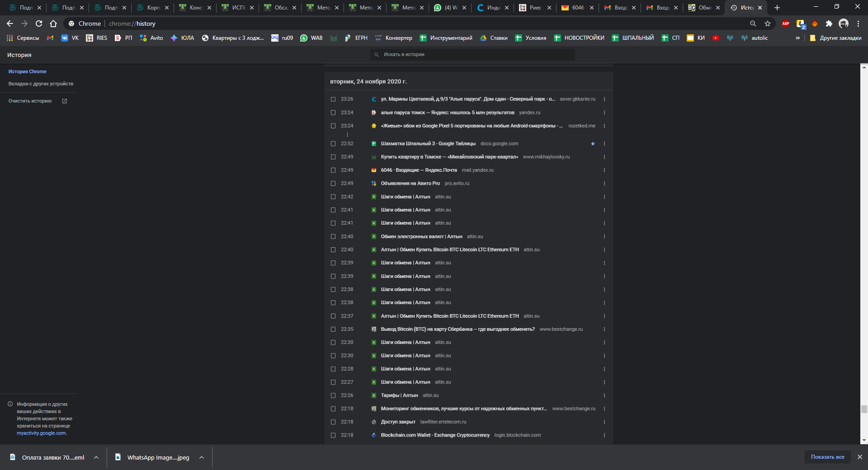The image size is (868, 470).
Task: Open the YouTube bookmark icon
Action: coord(716,38)
